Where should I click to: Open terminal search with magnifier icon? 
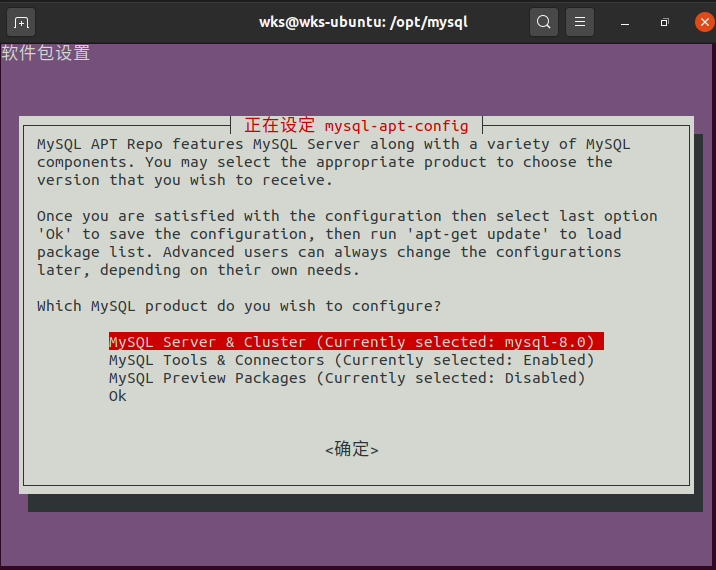tap(543, 22)
